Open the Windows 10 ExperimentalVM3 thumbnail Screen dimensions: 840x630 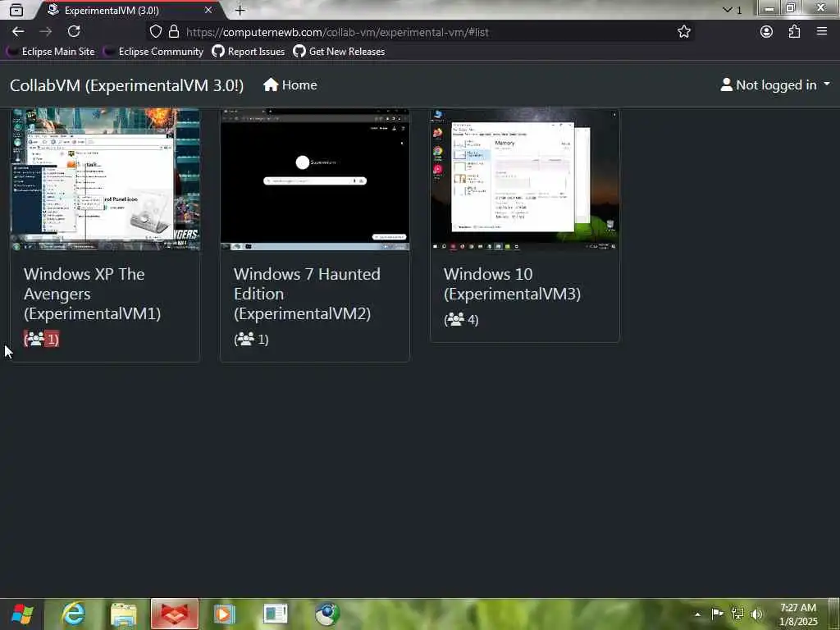click(525, 180)
